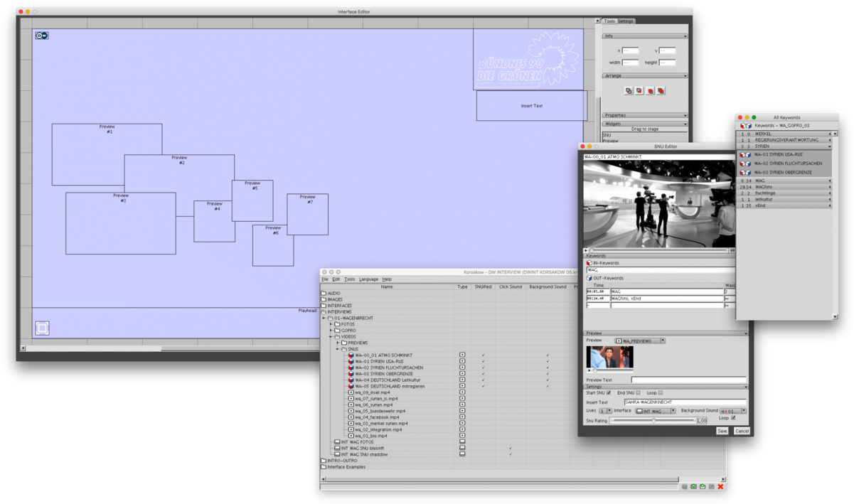The image size is (854, 504).
Task: Click Cancel in the SNU Editor
Action: pyautogui.click(x=741, y=431)
